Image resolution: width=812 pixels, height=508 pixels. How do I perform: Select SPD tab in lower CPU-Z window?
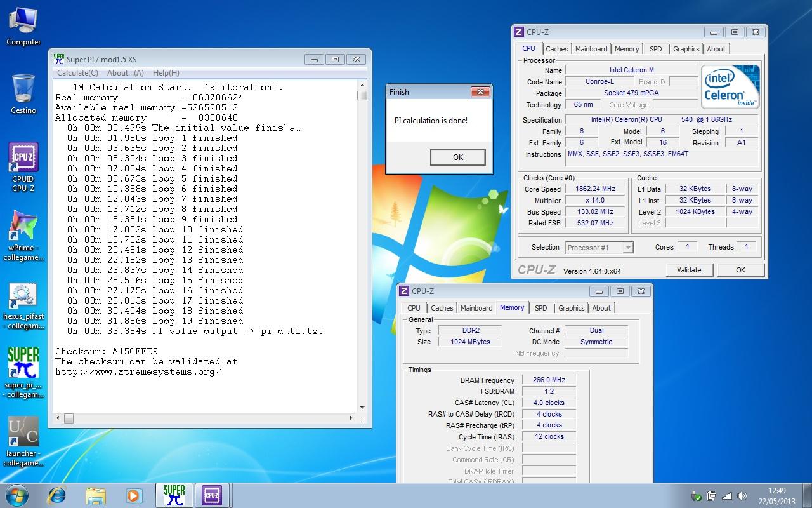tap(541, 308)
